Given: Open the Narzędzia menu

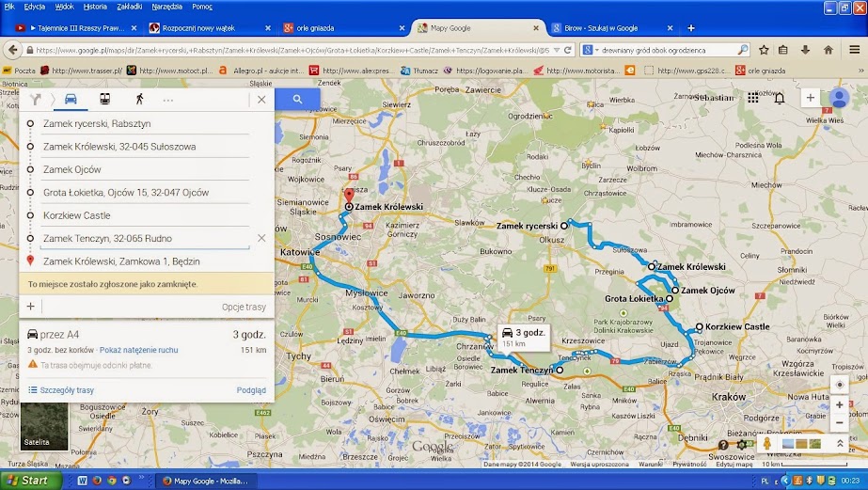Looking at the screenshot, I should (x=166, y=7).
